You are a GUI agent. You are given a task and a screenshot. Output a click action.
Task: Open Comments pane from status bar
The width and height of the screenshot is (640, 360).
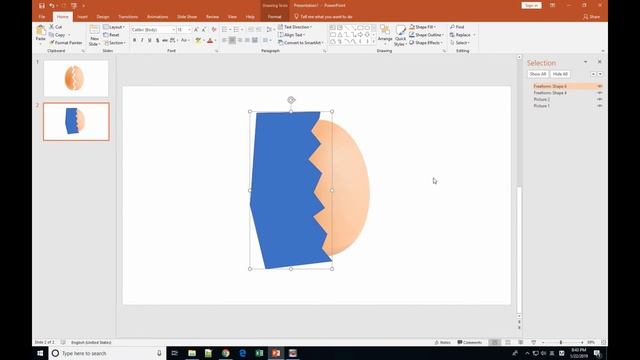click(470, 342)
